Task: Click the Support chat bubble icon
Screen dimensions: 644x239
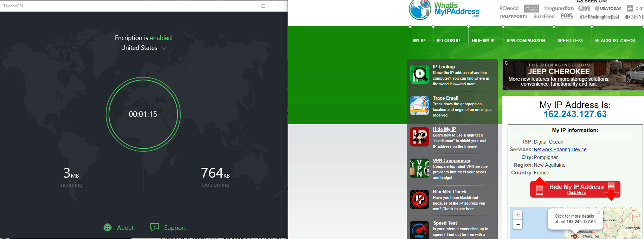Action: 154,227
